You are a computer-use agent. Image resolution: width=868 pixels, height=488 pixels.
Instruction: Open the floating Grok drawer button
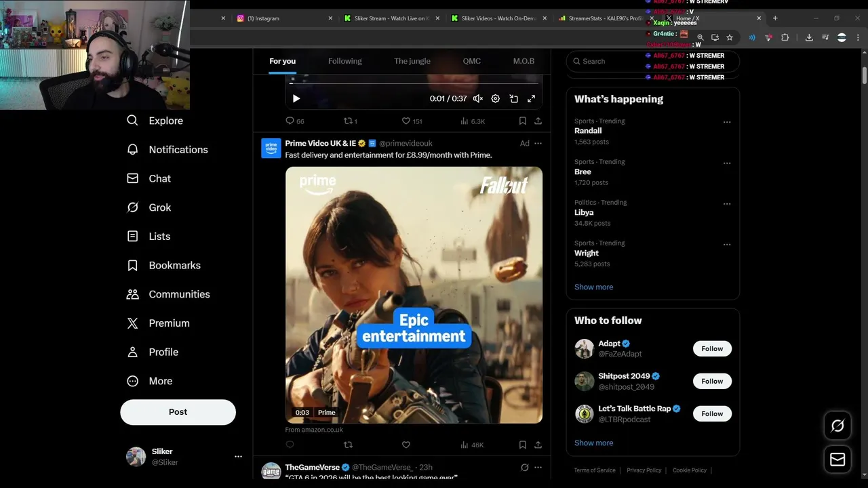pyautogui.click(x=837, y=426)
